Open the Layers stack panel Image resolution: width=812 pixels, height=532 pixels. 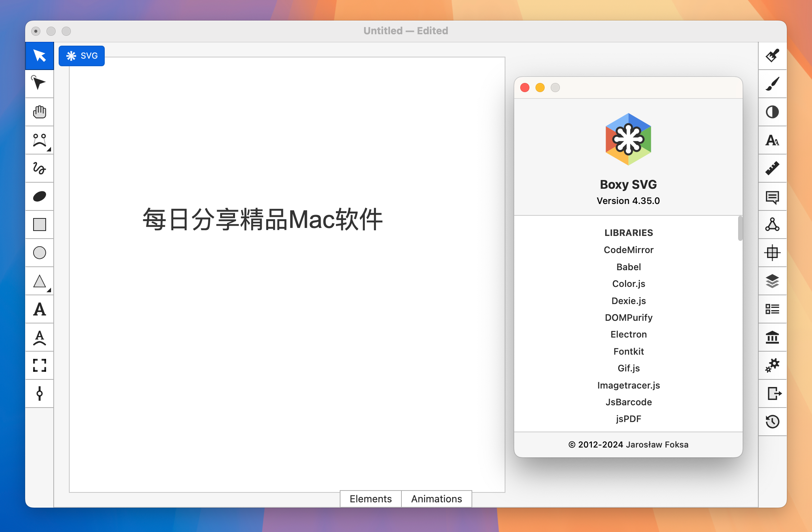point(772,281)
